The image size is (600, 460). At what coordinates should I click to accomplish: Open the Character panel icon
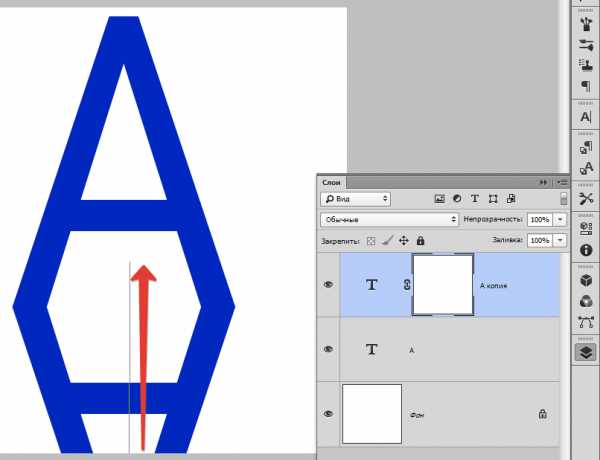tap(585, 117)
